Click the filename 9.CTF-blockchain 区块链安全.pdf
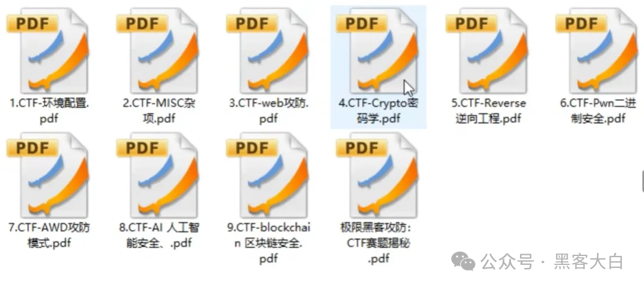Viewport: 644px width, 287px height. [x=268, y=243]
